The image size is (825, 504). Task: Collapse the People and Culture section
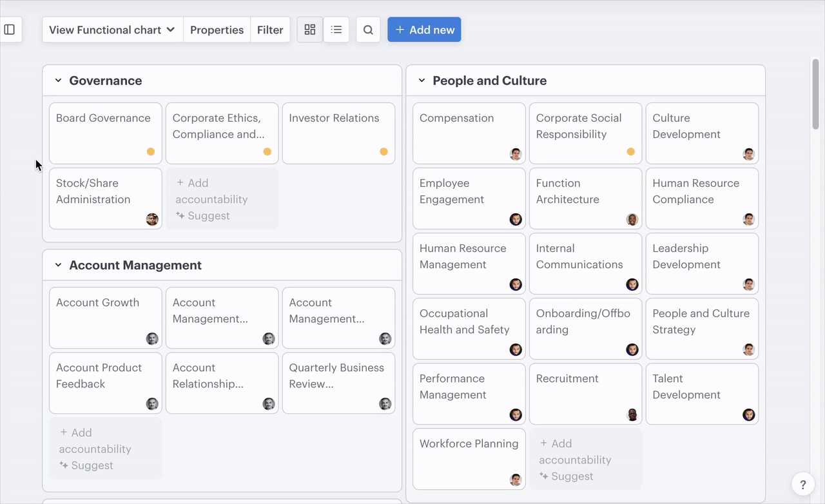pyautogui.click(x=422, y=81)
